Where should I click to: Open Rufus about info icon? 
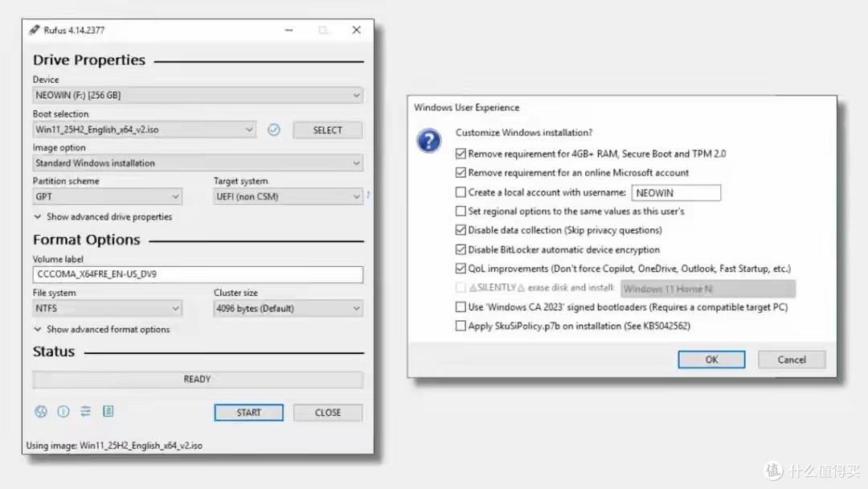(x=63, y=412)
